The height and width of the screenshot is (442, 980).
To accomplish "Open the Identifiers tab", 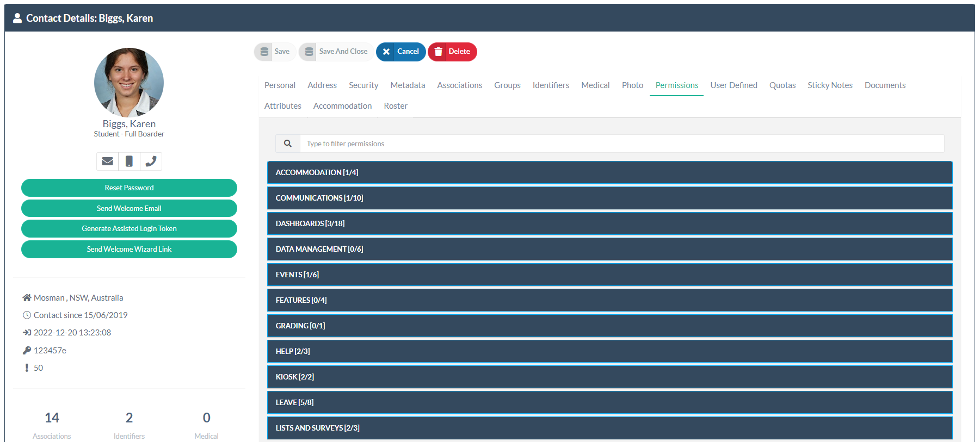I will [x=551, y=85].
